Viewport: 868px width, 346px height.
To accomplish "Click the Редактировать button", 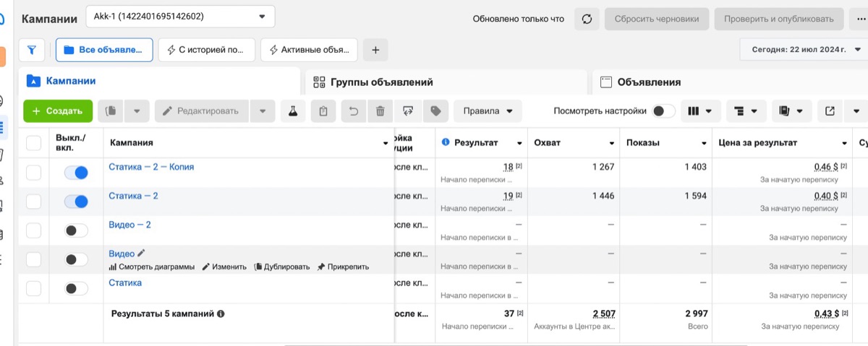I will 201,111.
